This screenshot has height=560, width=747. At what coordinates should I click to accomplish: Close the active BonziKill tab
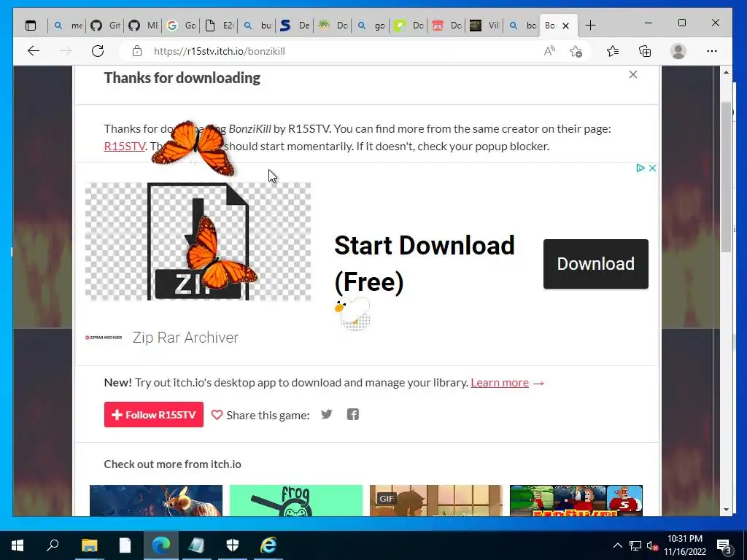tap(565, 26)
